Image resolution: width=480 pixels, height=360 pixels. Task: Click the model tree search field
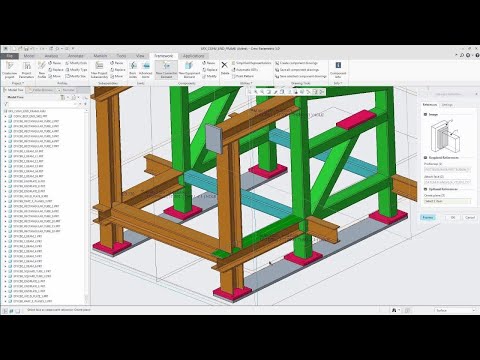coord(42,104)
